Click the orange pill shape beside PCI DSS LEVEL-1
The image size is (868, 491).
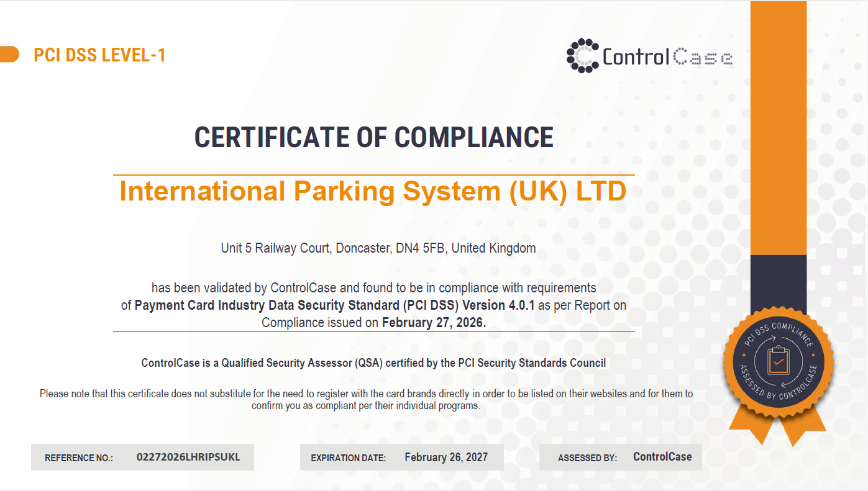10,55
